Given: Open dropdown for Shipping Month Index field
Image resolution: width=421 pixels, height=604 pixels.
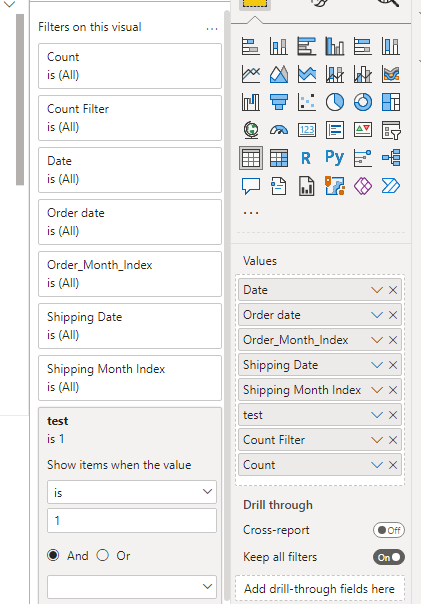Looking at the screenshot, I should (376, 390).
